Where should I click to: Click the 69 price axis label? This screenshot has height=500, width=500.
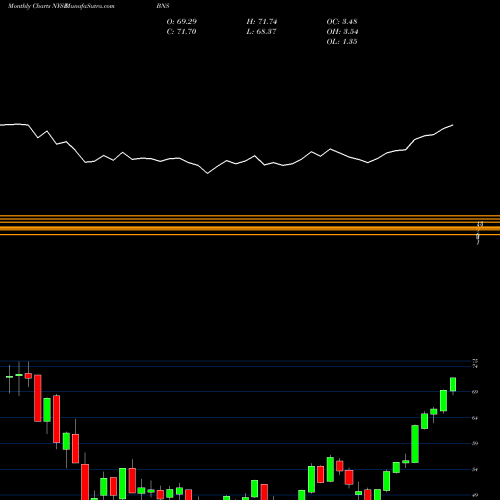475,392
